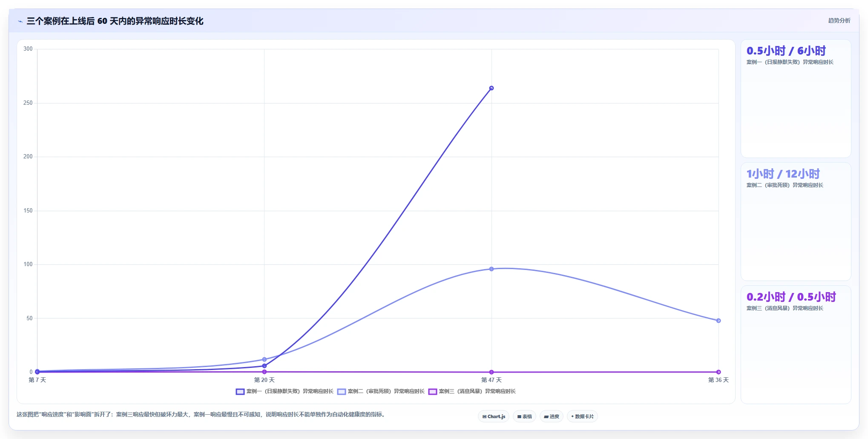Click 案例二 data point at 第 36 天
868x439 pixels.
point(719,321)
